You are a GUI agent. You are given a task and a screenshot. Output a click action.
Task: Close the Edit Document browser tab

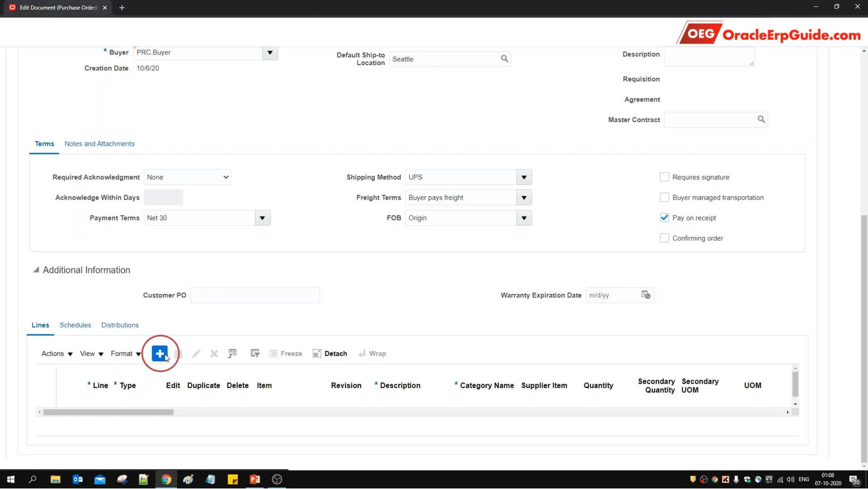[x=105, y=8]
